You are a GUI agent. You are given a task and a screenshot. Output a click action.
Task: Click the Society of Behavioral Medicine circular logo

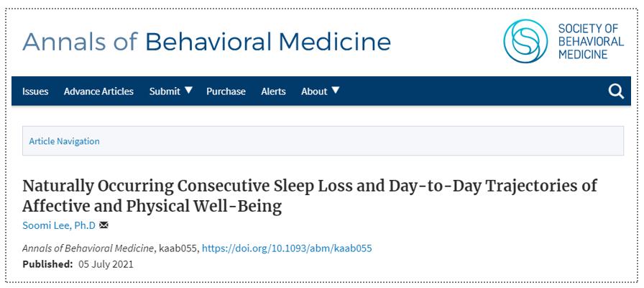click(x=525, y=41)
